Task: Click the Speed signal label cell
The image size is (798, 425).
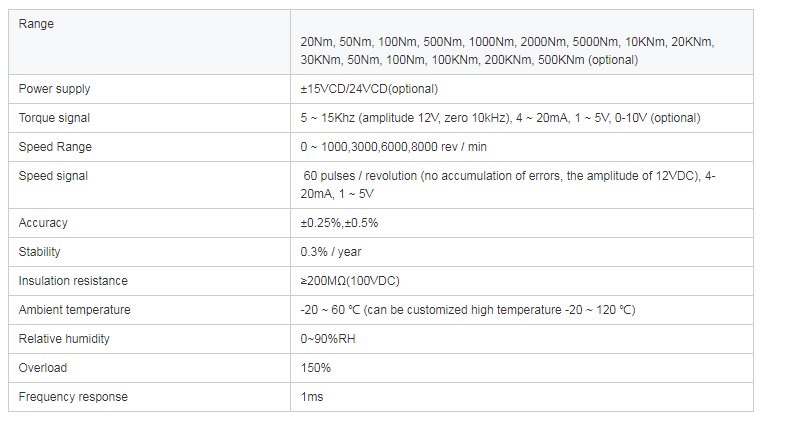Action: [x=54, y=176]
